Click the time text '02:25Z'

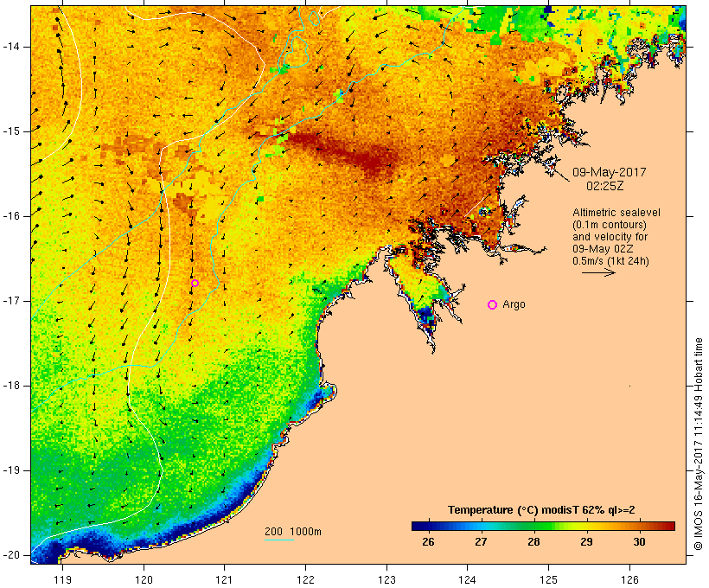pyautogui.click(x=605, y=186)
